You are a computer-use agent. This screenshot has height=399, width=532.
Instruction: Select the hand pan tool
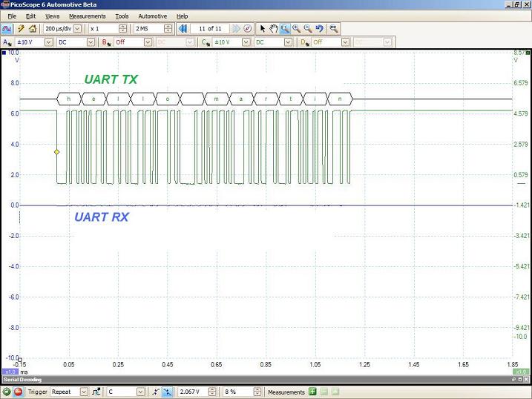pos(274,29)
